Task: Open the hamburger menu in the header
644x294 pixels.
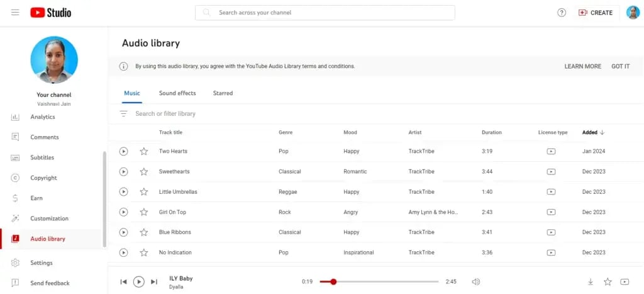Action: point(15,13)
